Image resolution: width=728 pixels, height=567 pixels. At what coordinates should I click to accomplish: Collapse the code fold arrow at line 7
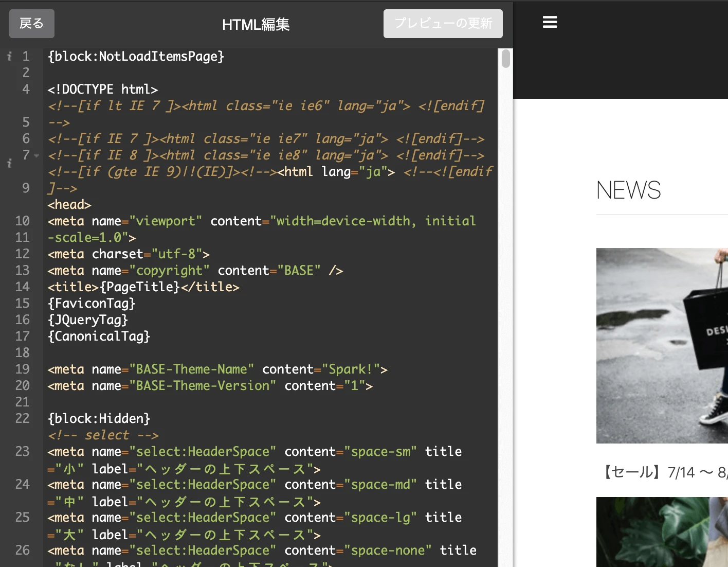point(36,155)
